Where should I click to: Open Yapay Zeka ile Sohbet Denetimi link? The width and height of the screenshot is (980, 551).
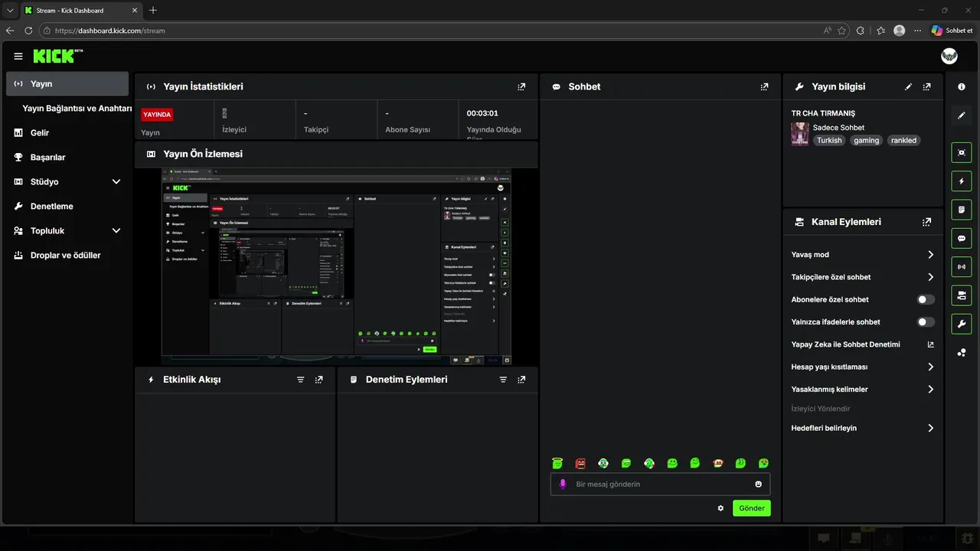[x=863, y=344]
